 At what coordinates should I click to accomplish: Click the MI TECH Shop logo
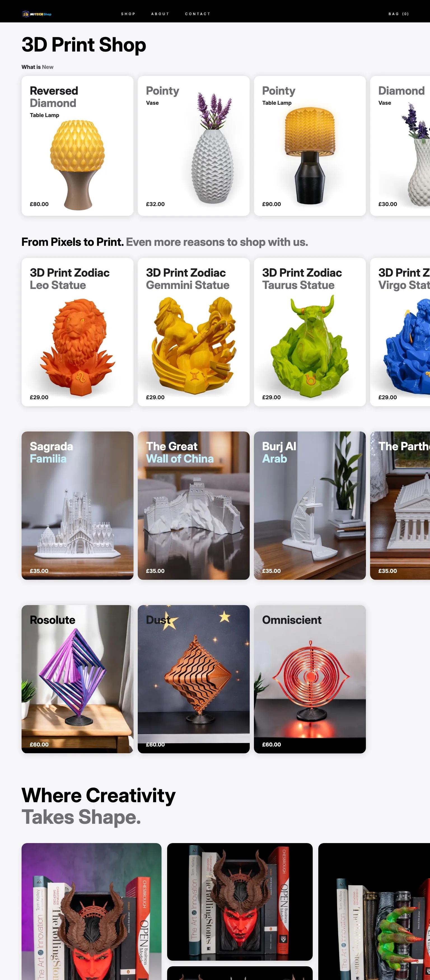click(36, 14)
